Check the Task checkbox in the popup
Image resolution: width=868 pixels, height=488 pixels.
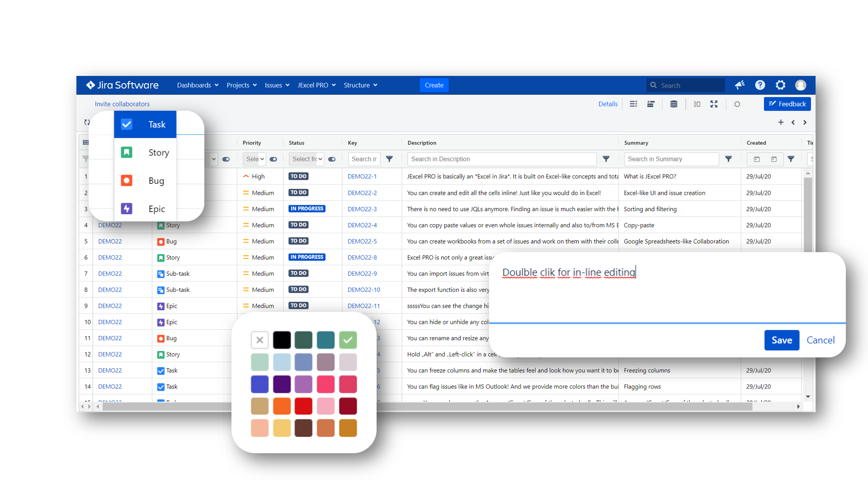(127, 124)
